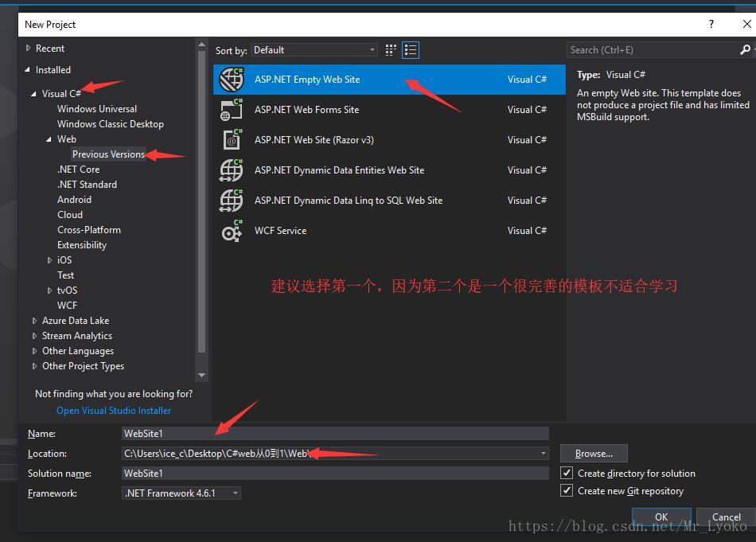Image resolution: width=756 pixels, height=542 pixels.
Task: Select ASP.NET Web Forms Site template
Action: [389, 110]
